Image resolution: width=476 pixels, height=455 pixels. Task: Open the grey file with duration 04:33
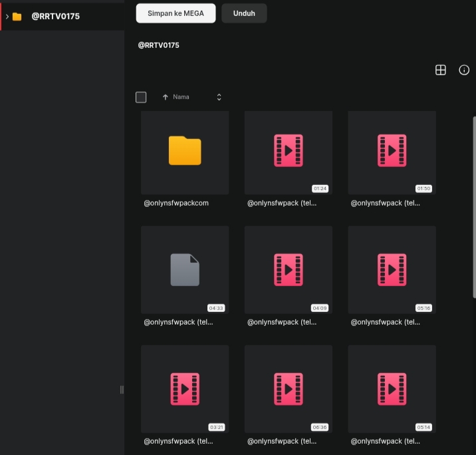[185, 269]
